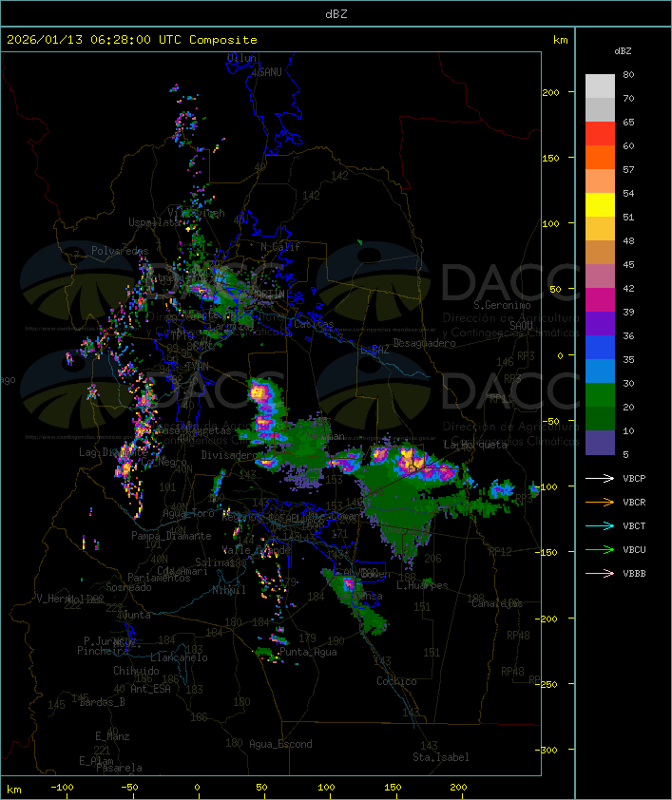
Task: Click the 2026/01/13 06:28:00 UTC Composite timestamp
Action: (132, 40)
